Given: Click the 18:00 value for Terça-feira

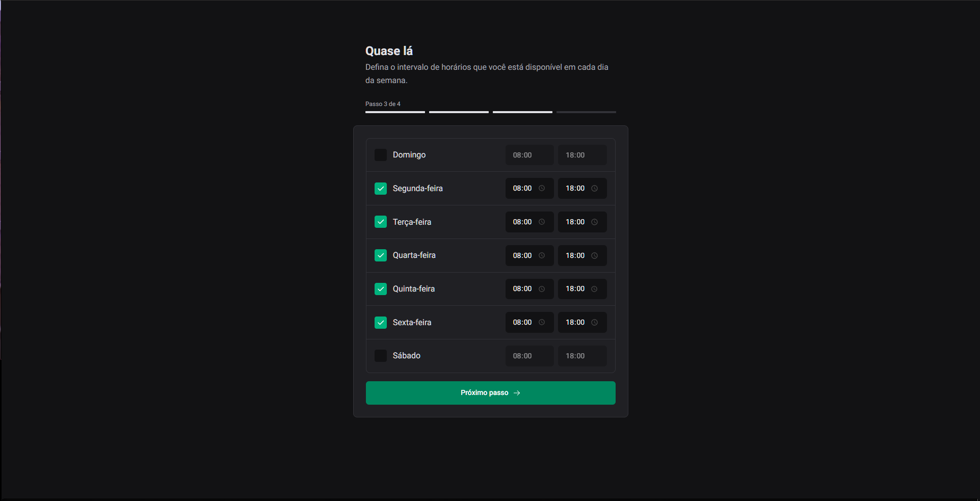Looking at the screenshot, I should (575, 222).
